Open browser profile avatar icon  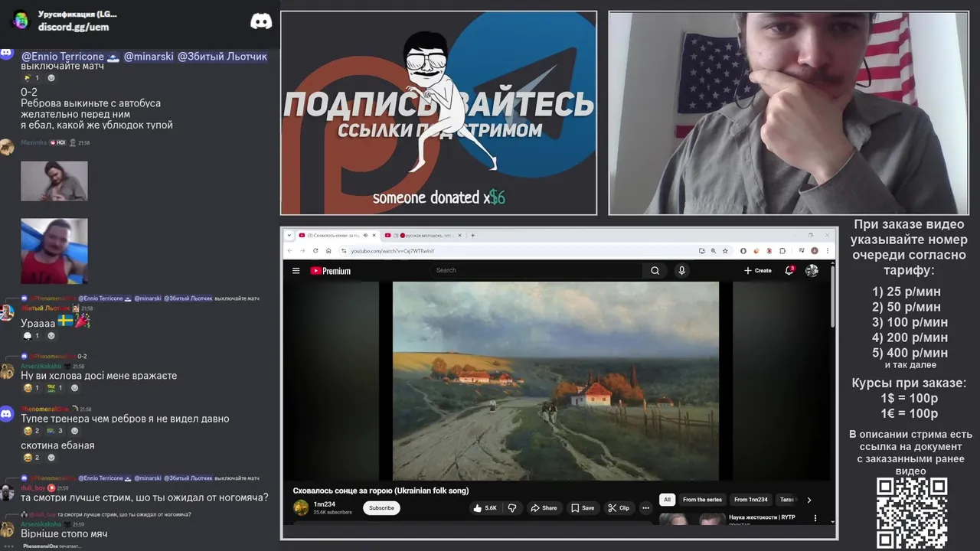click(x=815, y=251)
